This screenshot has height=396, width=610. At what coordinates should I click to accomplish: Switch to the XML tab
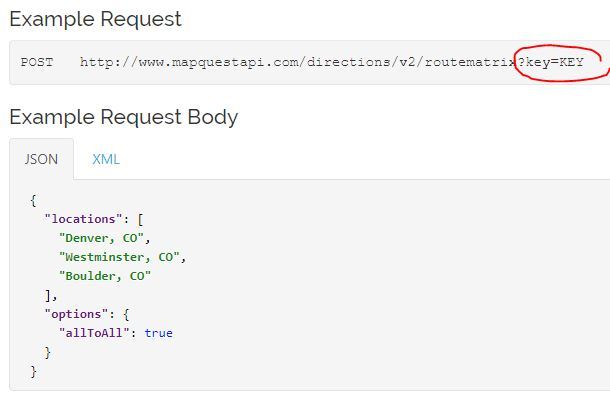pos(106,159)
